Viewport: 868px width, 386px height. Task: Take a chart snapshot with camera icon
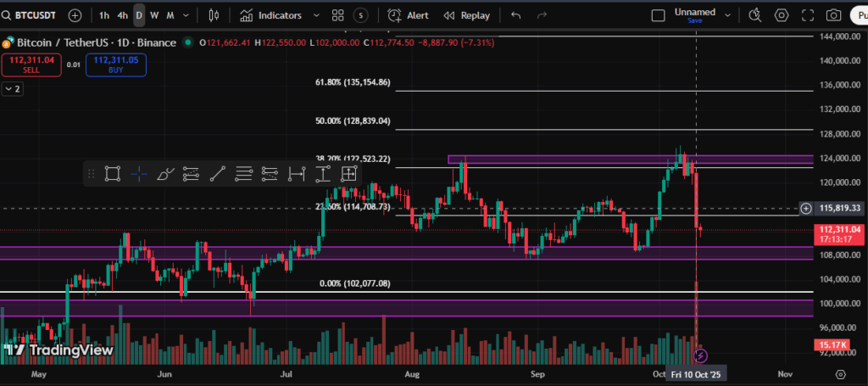coord(834,15)
